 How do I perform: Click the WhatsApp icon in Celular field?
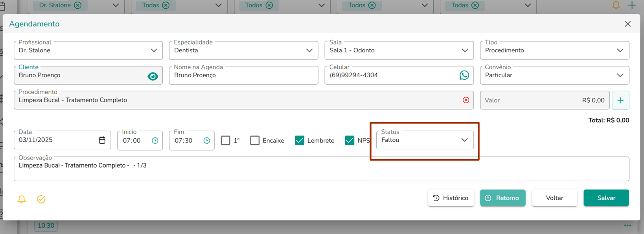(464, 75)
